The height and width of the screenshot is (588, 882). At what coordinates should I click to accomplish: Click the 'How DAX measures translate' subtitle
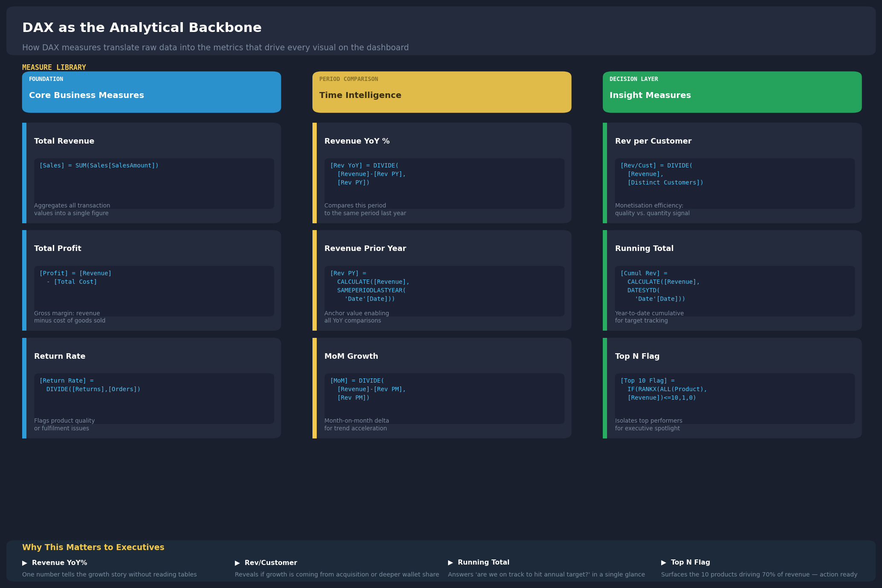point(215,48)
